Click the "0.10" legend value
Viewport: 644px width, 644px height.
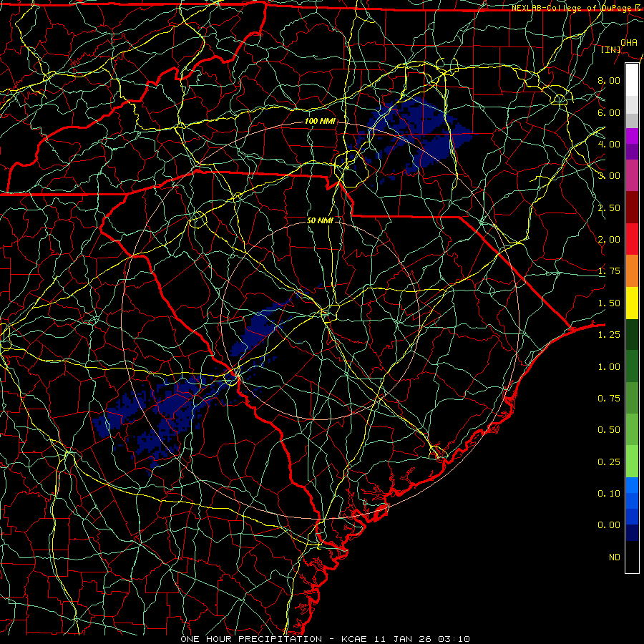pos(609,494)
